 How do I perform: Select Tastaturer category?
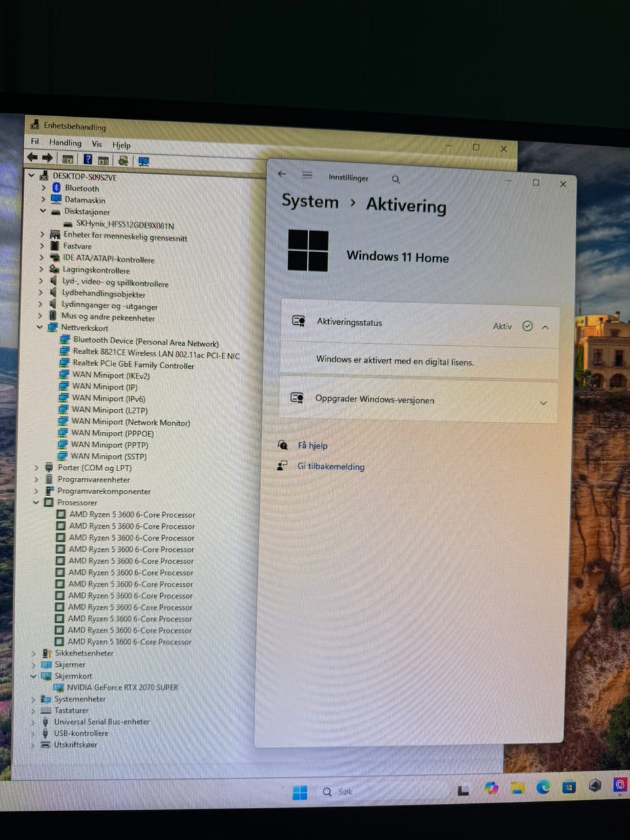(x=71, y=710)
